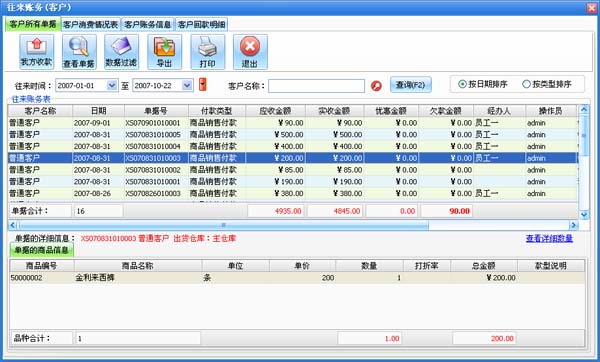Click 操作员 column header
Screen dimensions: 600x362
(x=551, y=111)
